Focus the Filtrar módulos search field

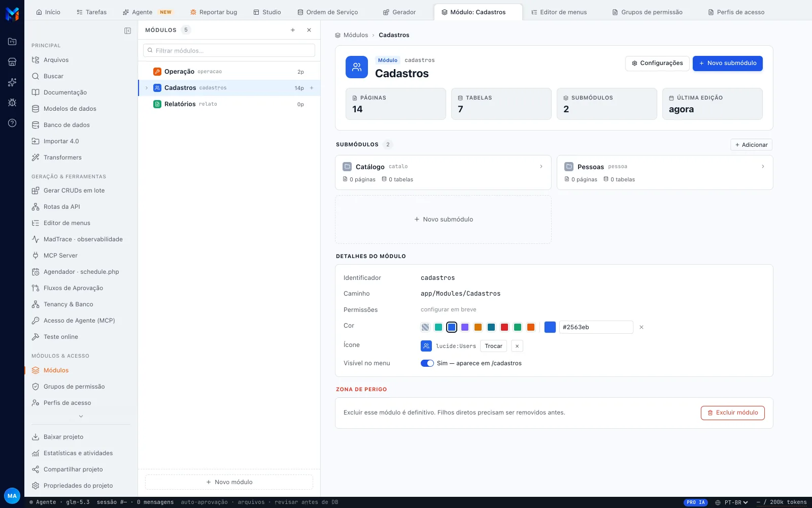point(229,50)
